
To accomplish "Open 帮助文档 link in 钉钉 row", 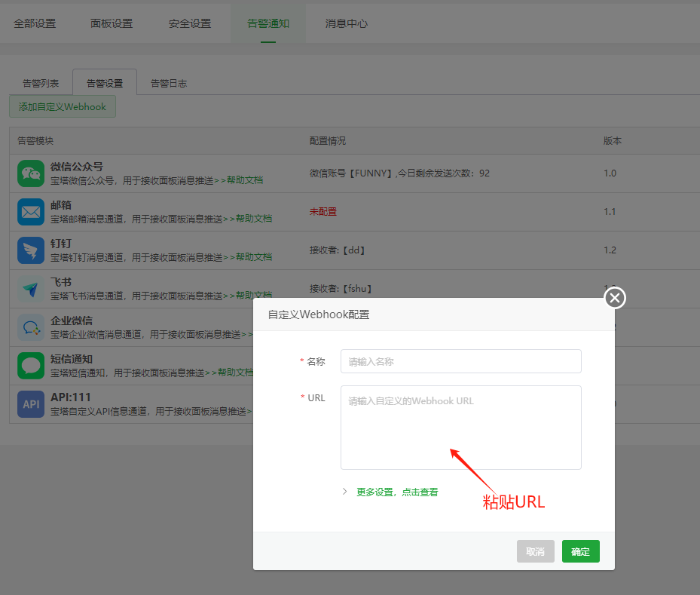I will 254,257.
